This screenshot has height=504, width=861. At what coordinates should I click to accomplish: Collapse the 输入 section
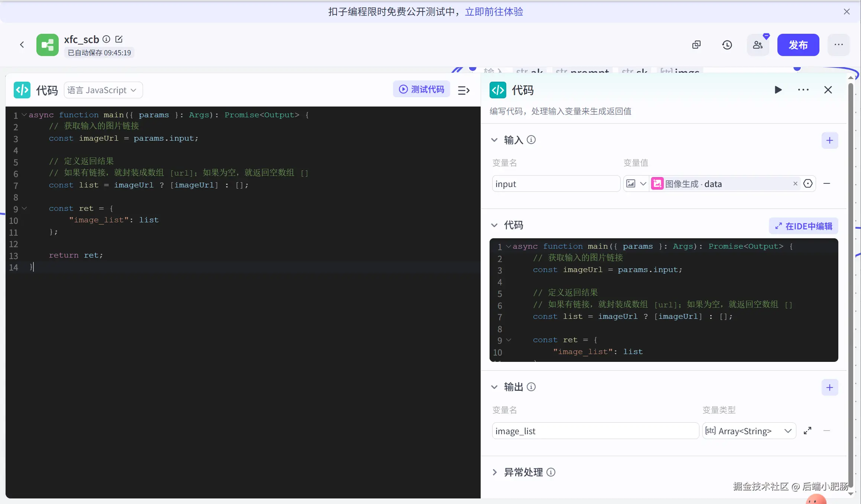click(x=494, y=140)
